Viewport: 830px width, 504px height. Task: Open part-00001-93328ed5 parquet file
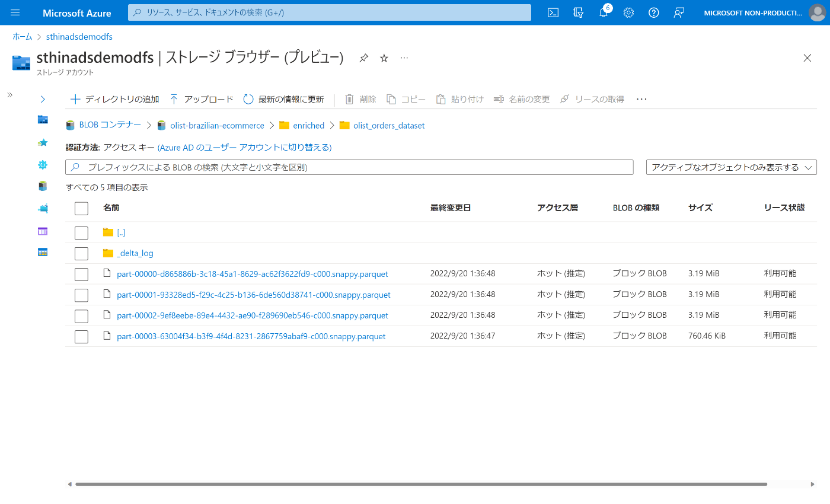[254, 295]
